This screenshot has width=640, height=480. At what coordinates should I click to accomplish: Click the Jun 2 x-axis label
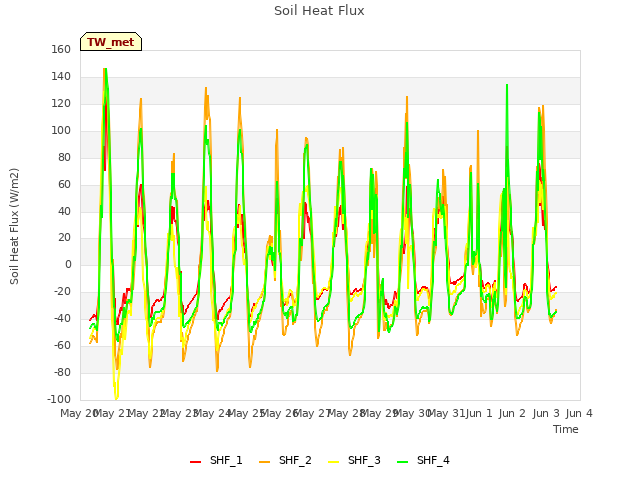point(512,413)
